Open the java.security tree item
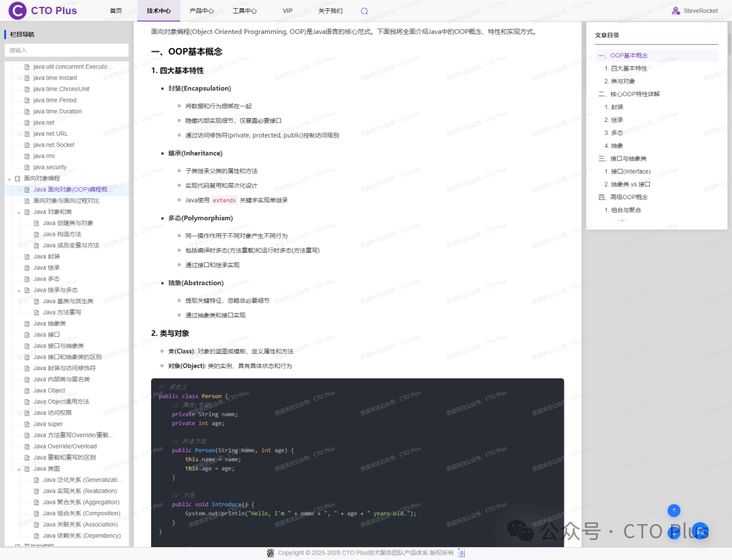 click(x=50, y=167)
